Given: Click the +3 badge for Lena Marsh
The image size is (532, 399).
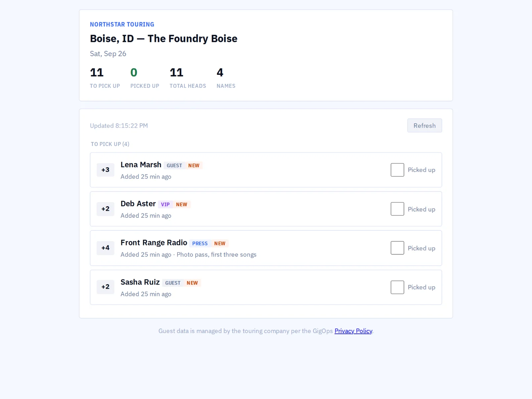Looking at the screenshot, I should point(105,170).
